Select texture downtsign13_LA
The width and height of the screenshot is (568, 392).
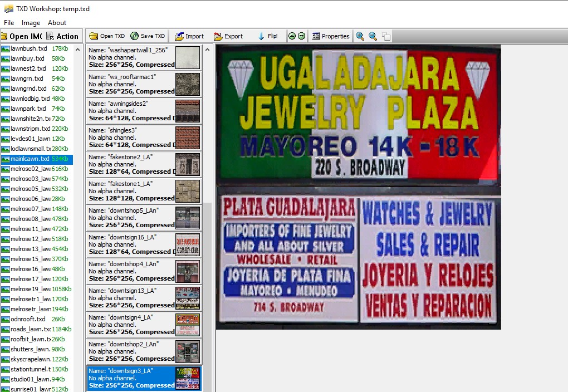pyautogui.click(x=144, y=298)
